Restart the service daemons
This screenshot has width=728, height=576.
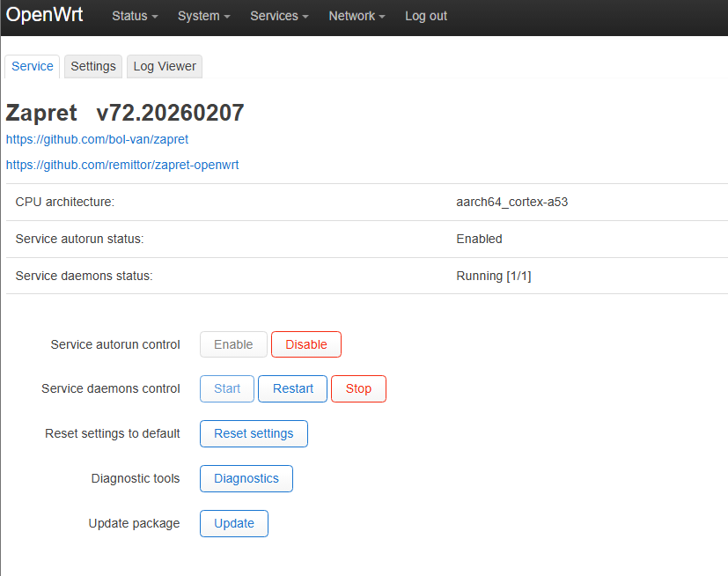click(292, 388)
